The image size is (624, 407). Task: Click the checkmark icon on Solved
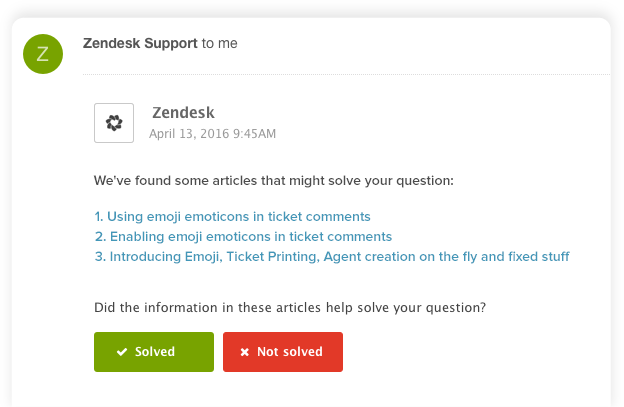122,352
